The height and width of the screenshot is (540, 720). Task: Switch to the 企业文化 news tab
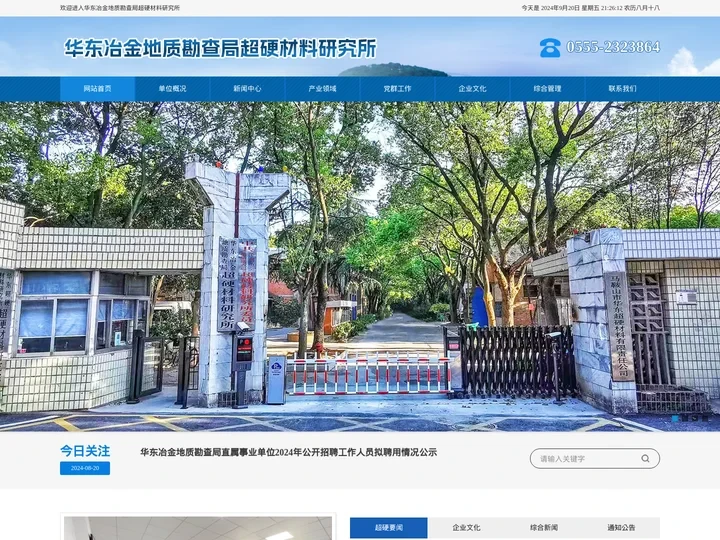tap(466, 528)
